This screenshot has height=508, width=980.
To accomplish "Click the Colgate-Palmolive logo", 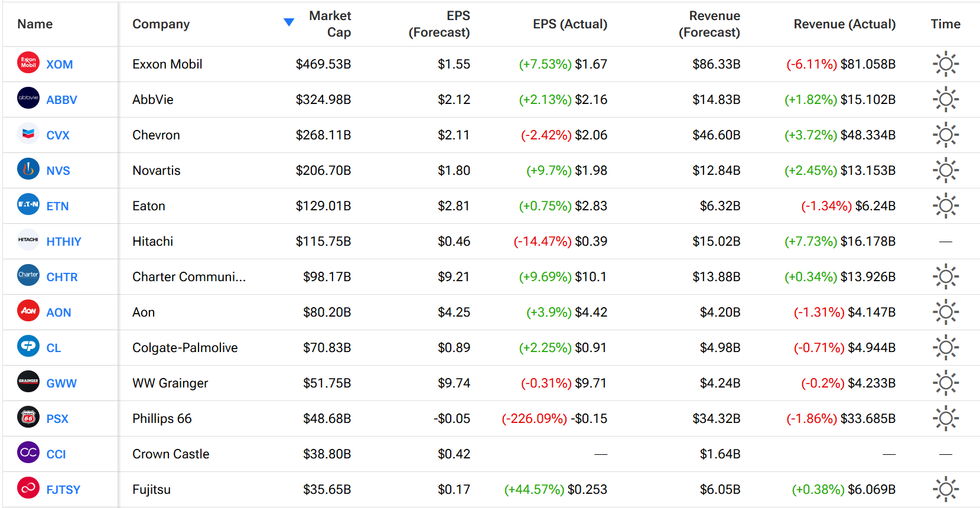I will click(x=28, y=346).
